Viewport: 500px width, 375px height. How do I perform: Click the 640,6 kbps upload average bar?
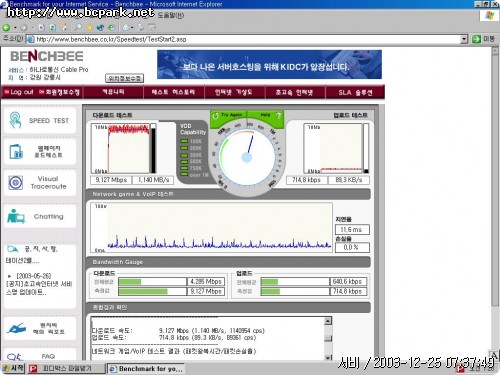click(x=295, y=282)
